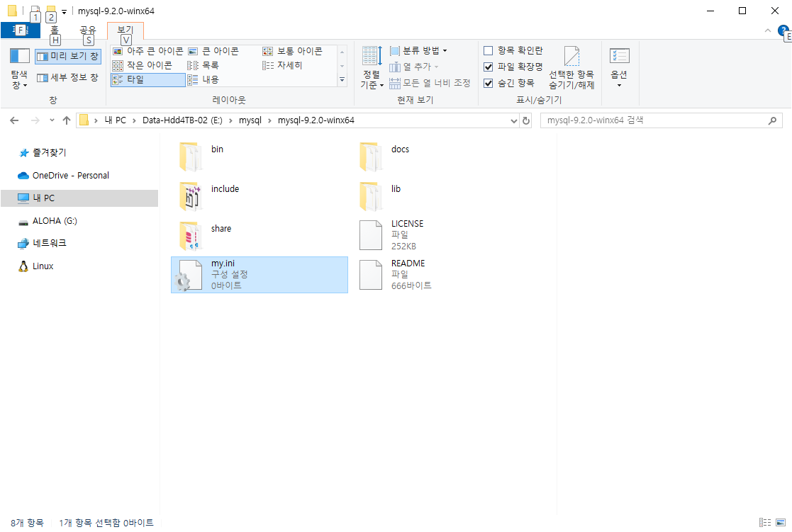Open Explorer help question mark icon

[x=783, y=30]
